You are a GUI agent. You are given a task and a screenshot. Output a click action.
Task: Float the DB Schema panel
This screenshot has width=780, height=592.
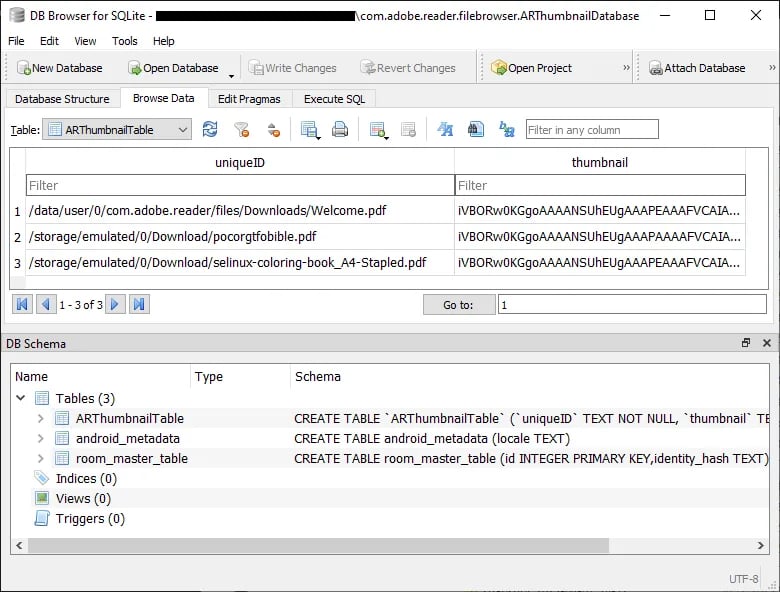pyautogui.click(x=746, y=343)
